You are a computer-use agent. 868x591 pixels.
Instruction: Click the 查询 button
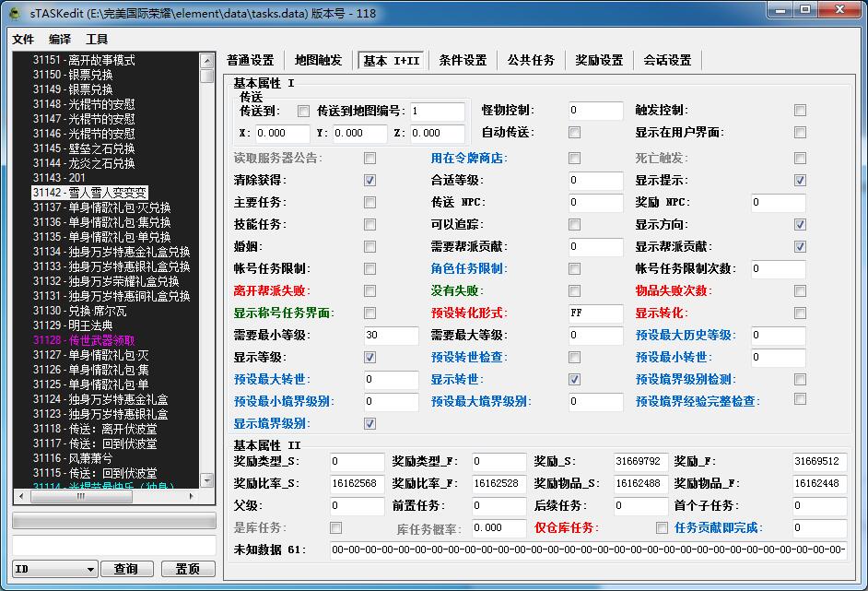[x=125, y=569]
